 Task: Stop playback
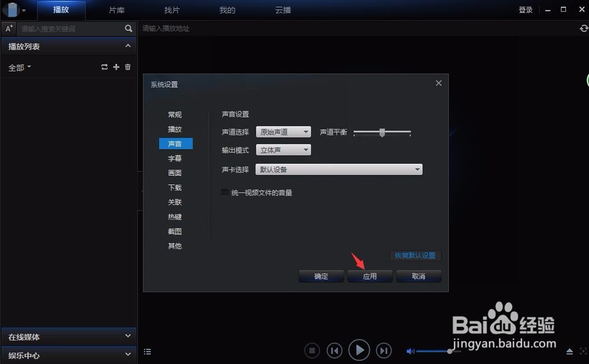[312, 351]
